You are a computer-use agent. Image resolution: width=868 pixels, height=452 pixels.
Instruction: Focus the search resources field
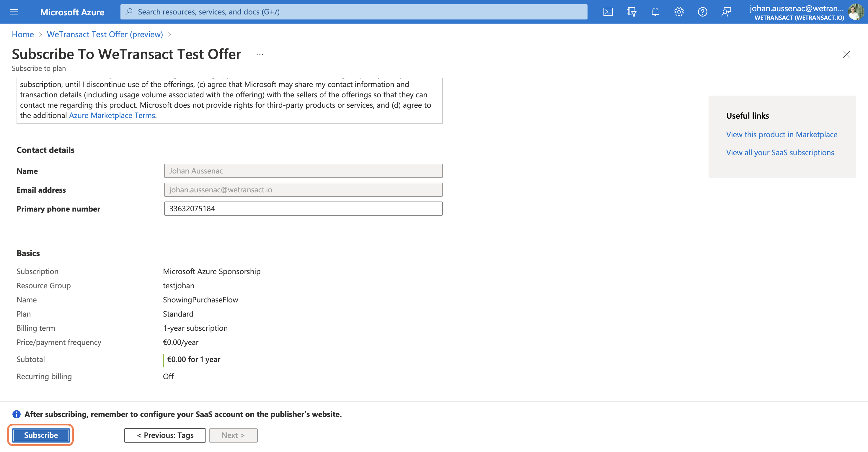coord(354,12)
